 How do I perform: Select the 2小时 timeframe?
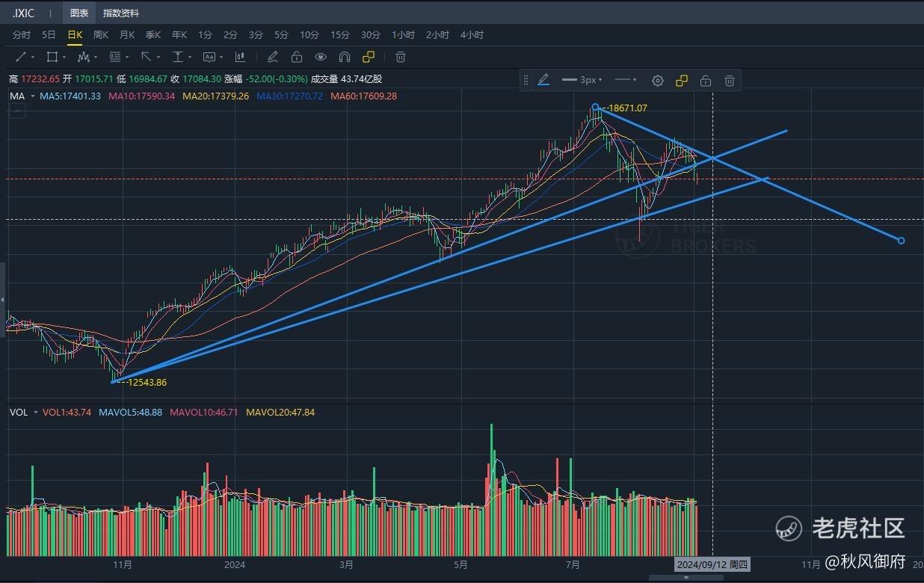tap(438, 35)
